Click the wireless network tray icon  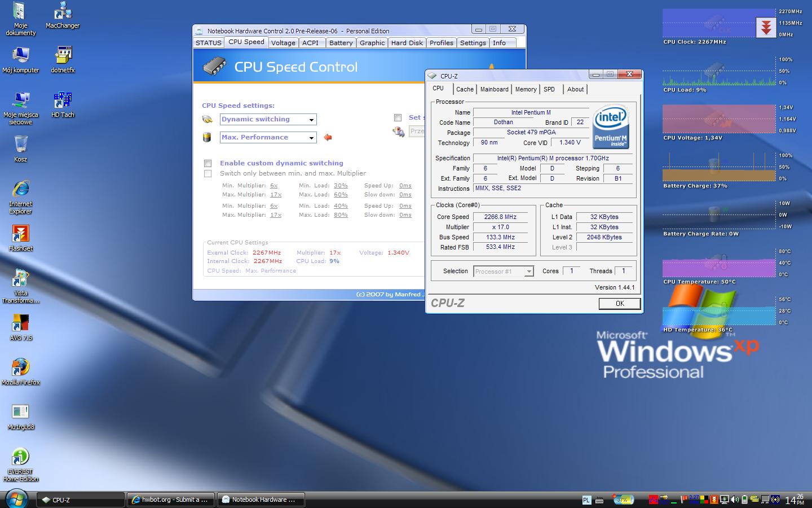coord(775,500)
